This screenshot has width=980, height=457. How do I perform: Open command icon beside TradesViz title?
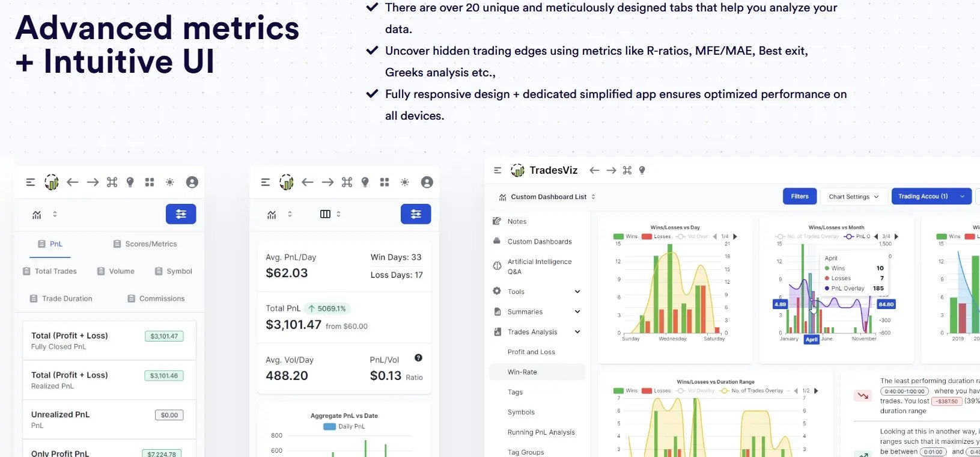pos(627,170)
